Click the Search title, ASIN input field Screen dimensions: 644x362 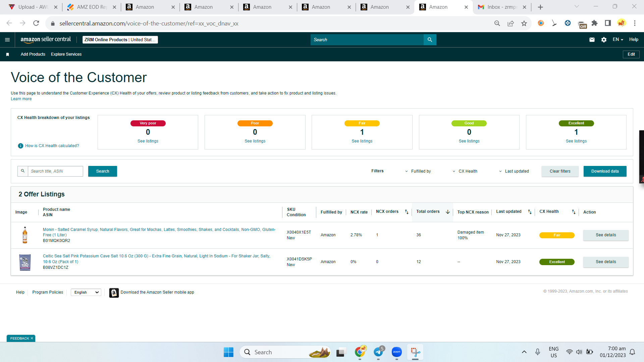click(55, 171)
